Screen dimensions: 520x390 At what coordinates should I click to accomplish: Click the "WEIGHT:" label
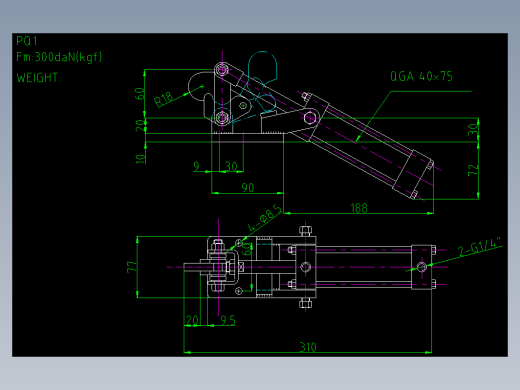click(39, 78)
